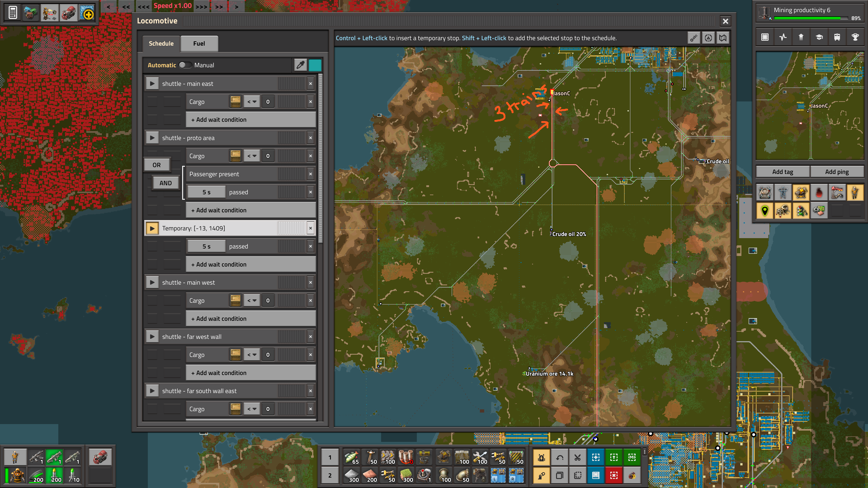Switch the AND condition operator
The image size is (868, 488).
pos(165,183)
